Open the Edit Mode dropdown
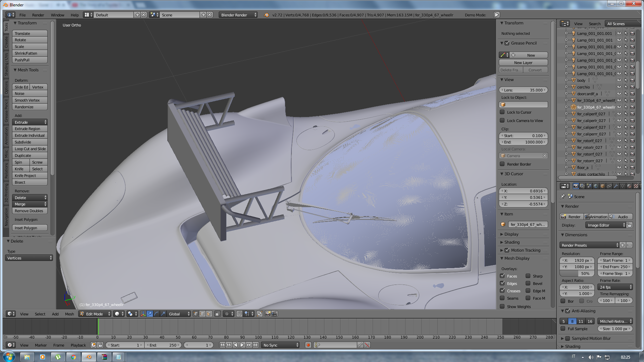The width and height of the screenshot is (644, 362). [95, 314]
